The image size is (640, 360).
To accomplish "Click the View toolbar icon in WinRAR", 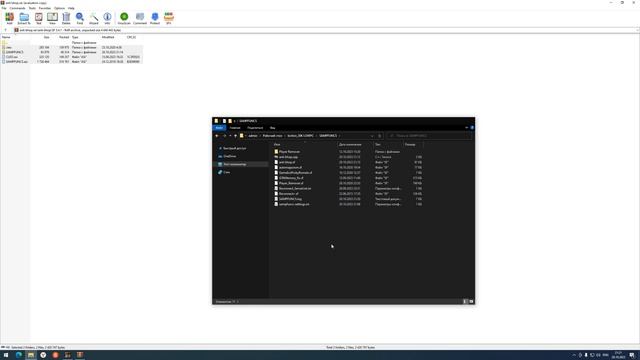I will pyautogui.click(x=52, y=18).
